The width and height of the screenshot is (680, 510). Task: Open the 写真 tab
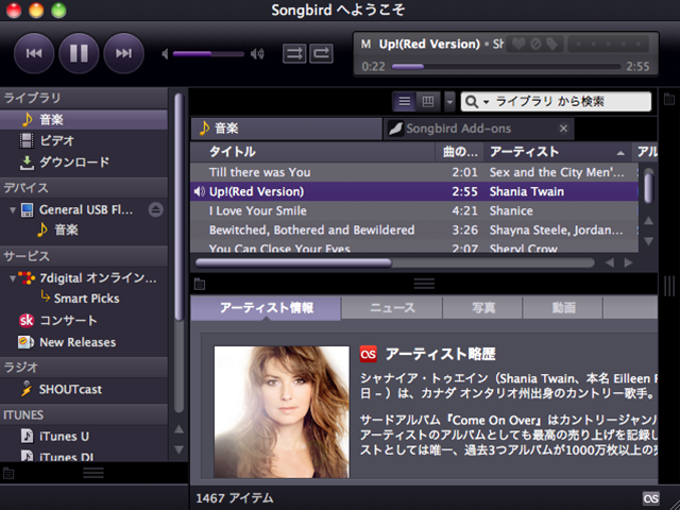coord(483,308)
